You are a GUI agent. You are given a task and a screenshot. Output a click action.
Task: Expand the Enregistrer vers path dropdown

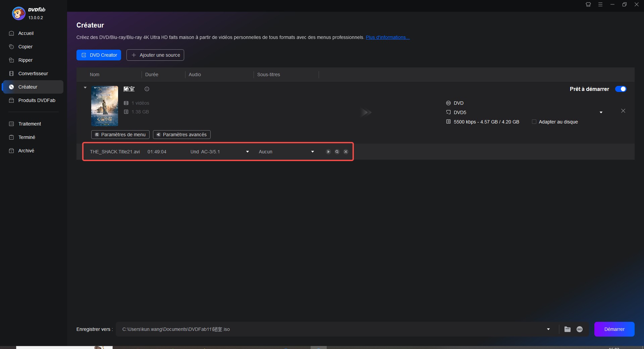point(548,329)
